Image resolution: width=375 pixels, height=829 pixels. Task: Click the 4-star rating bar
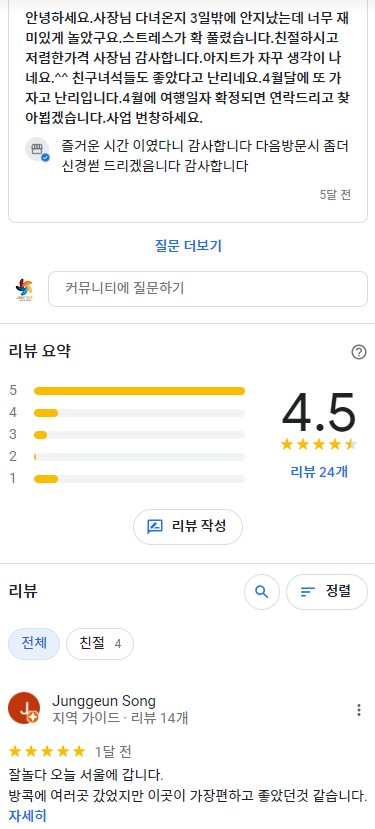point(139,413)
